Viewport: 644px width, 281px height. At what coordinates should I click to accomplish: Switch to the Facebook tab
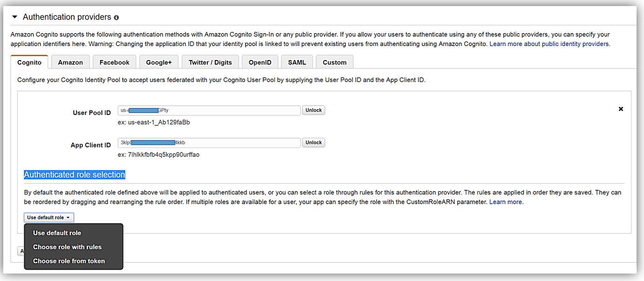coord(114,61)
